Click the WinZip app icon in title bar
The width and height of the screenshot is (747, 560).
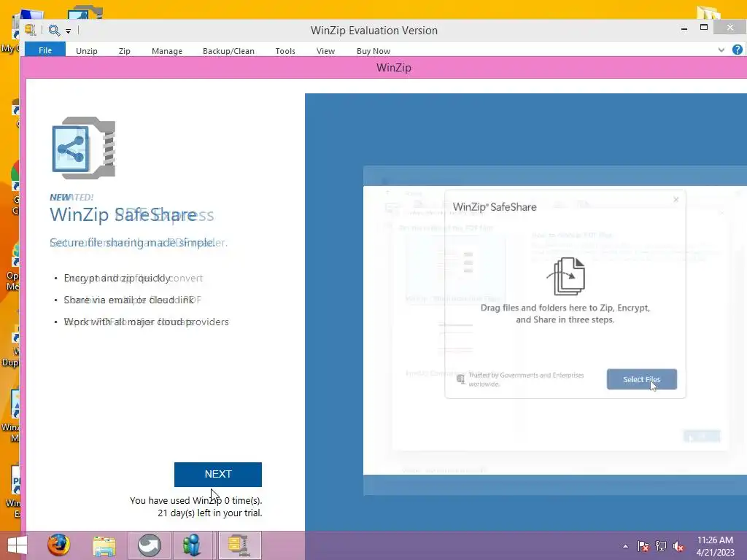coord(31,30)
